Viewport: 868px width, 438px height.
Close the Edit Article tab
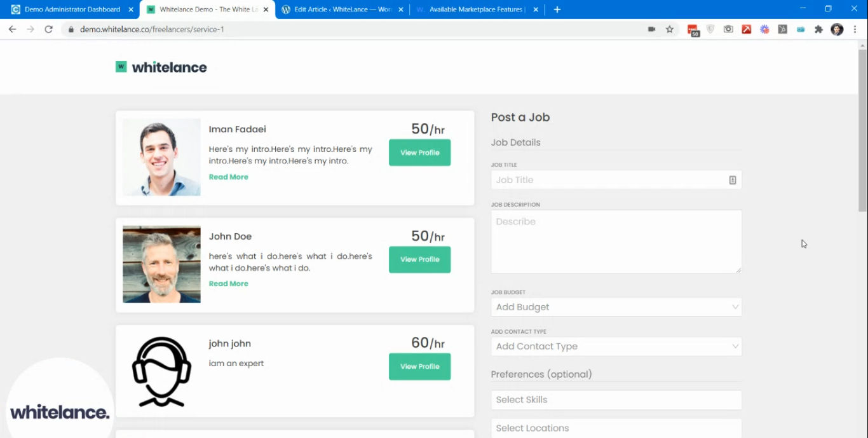(400, 10)
